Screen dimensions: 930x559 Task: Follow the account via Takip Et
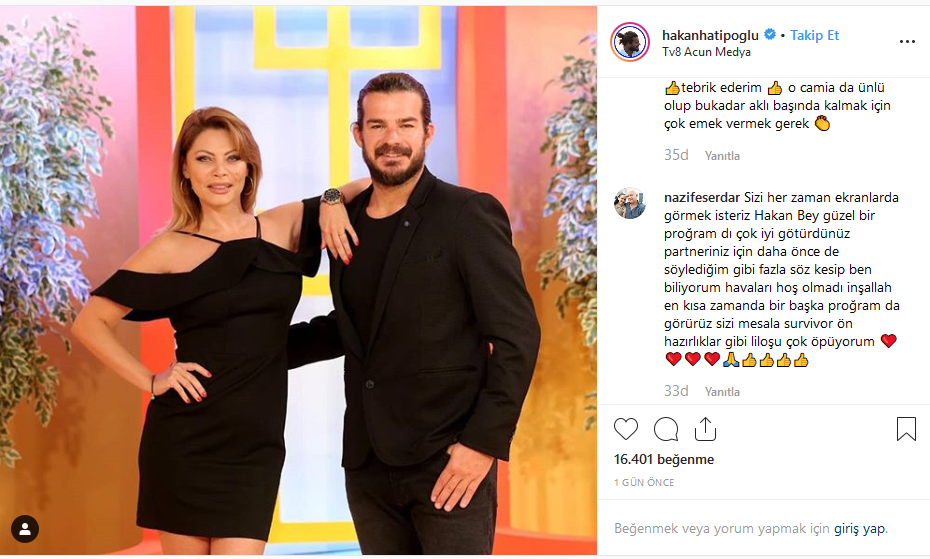tap(814, 36)
